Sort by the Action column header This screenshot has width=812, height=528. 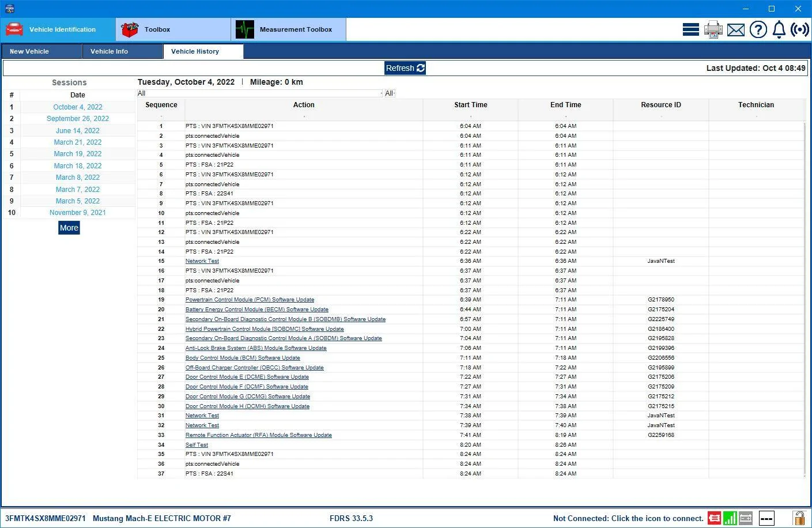304,105
